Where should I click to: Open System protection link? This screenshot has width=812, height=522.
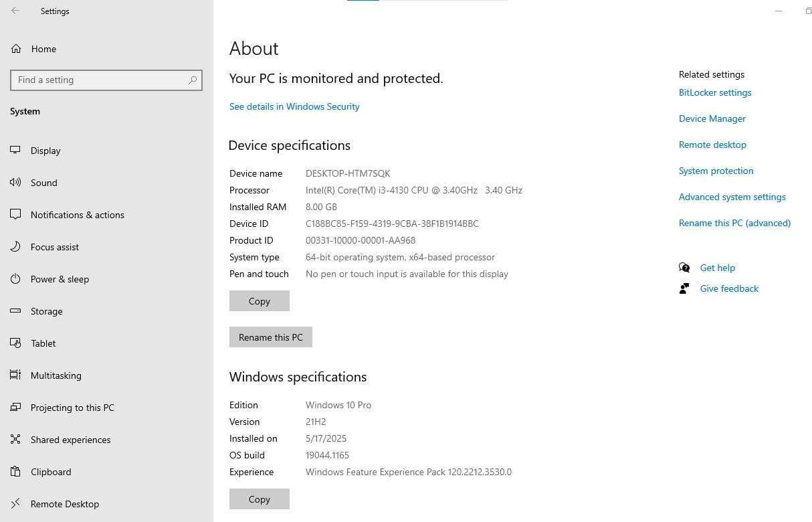[716, 171]
